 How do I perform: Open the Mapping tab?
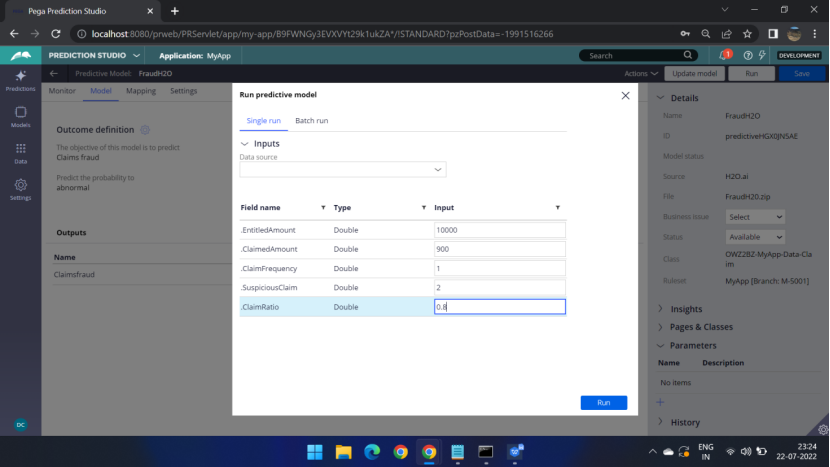pyautogui.click(x=141, y=91)
